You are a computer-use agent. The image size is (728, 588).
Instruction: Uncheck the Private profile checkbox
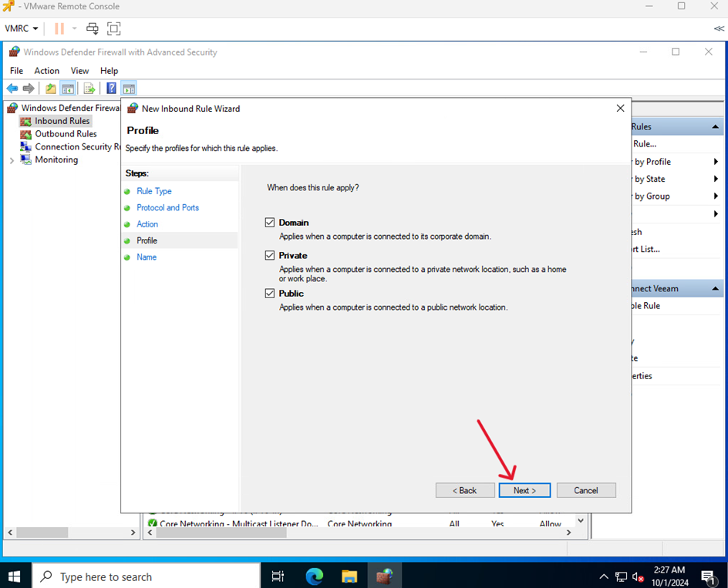coord(270,255)
